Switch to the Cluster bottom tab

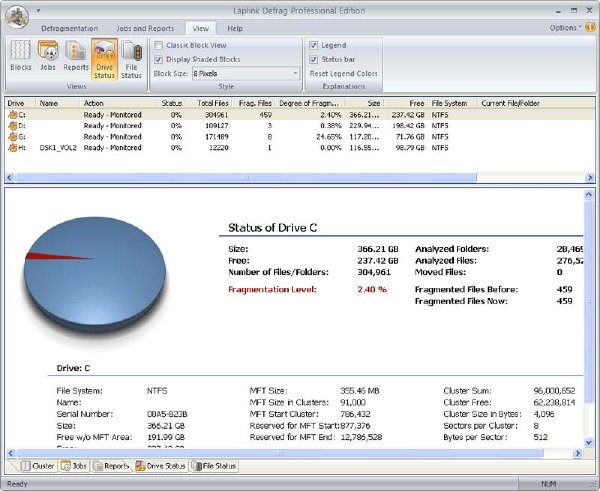click(38, 466)
